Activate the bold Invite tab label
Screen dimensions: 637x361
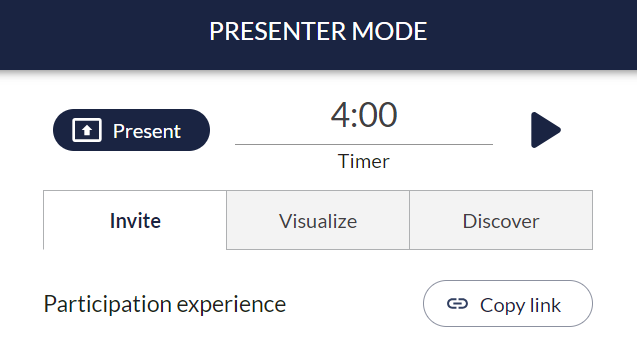(135, 220)
